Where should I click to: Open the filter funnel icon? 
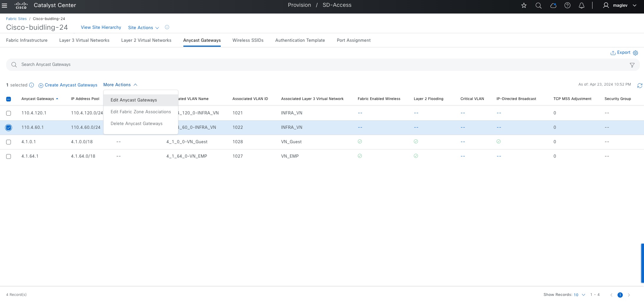(632, 65)
